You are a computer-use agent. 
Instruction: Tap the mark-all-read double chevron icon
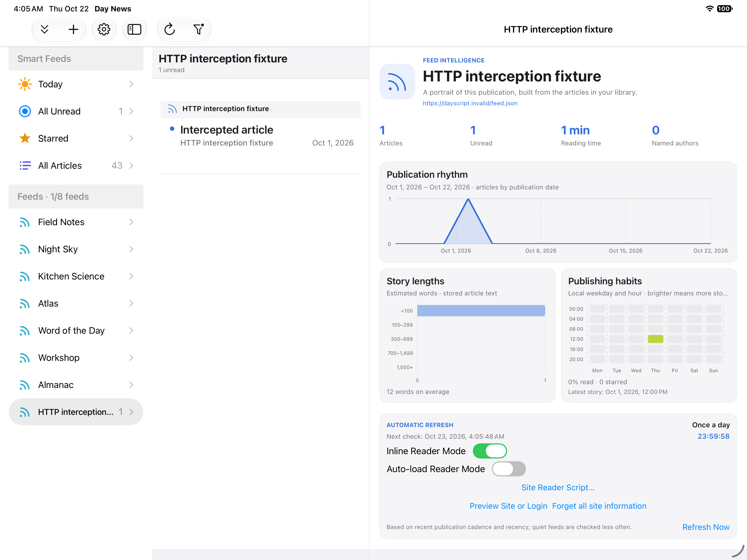[45, 29]
